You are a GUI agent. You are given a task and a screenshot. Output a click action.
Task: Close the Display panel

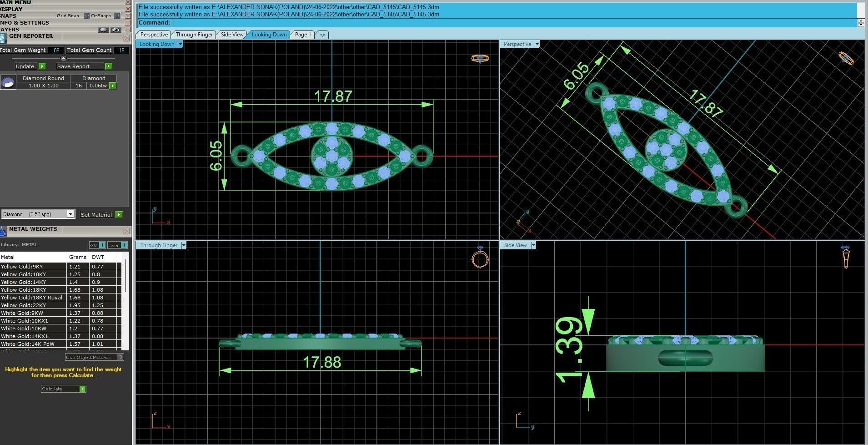click(128, 9)
